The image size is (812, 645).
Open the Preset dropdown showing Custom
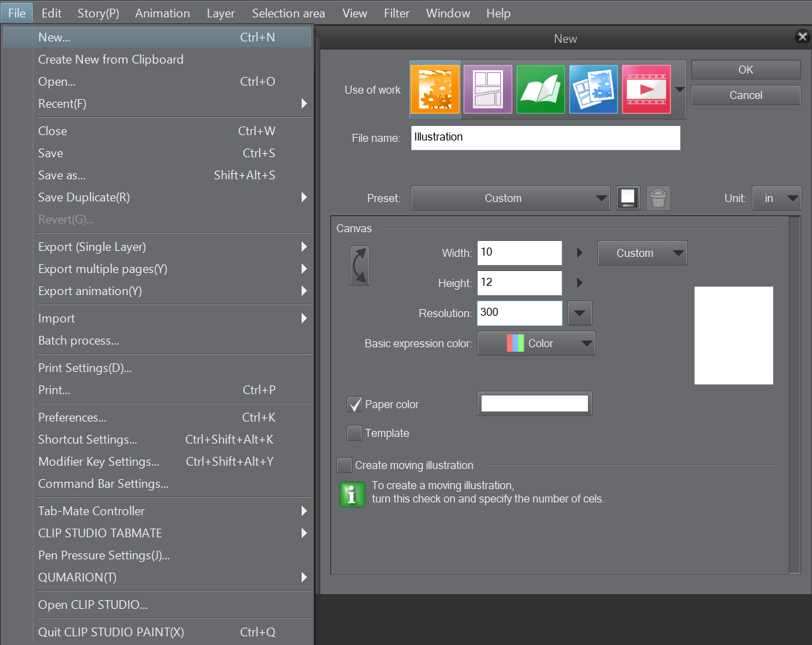point(510,198)
